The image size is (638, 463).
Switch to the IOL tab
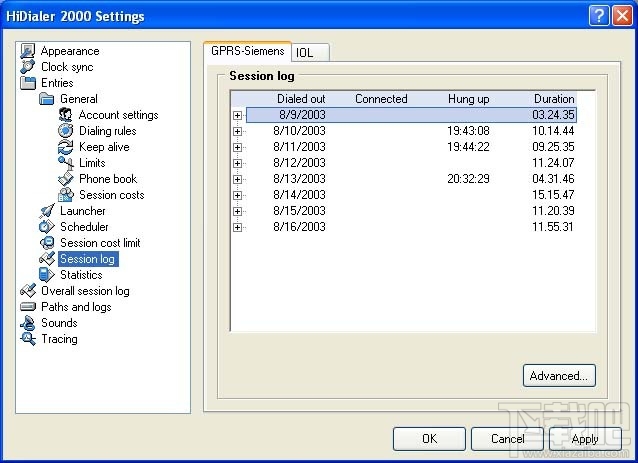click(x=310, y=52)
